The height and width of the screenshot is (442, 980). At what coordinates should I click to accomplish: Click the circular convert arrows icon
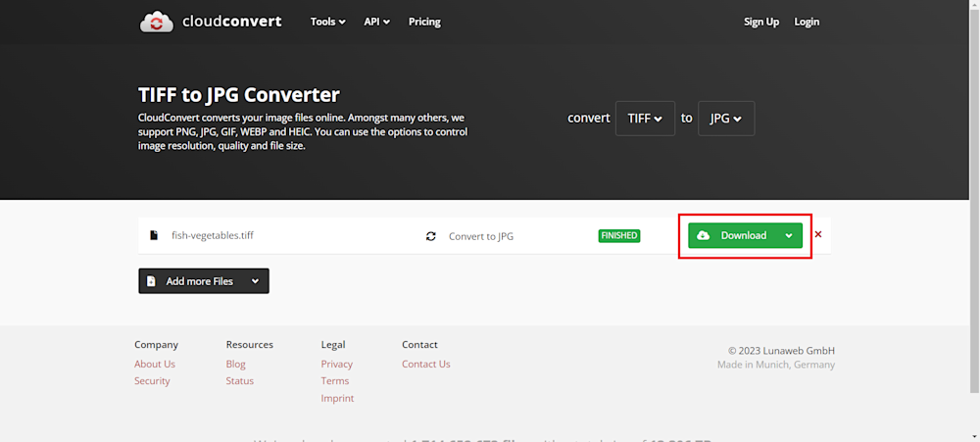[x=430, y=236]
